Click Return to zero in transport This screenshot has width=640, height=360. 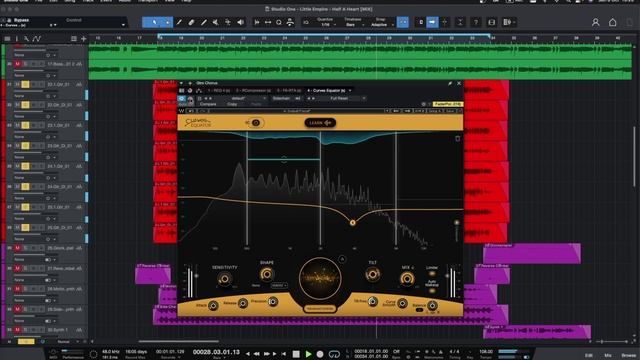[284, 354]
